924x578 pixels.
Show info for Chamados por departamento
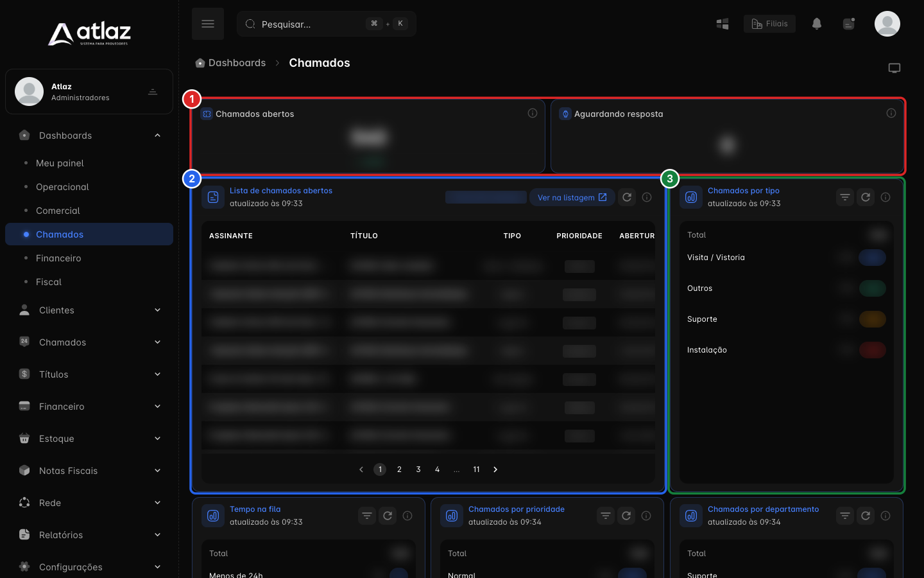(886, 516)
